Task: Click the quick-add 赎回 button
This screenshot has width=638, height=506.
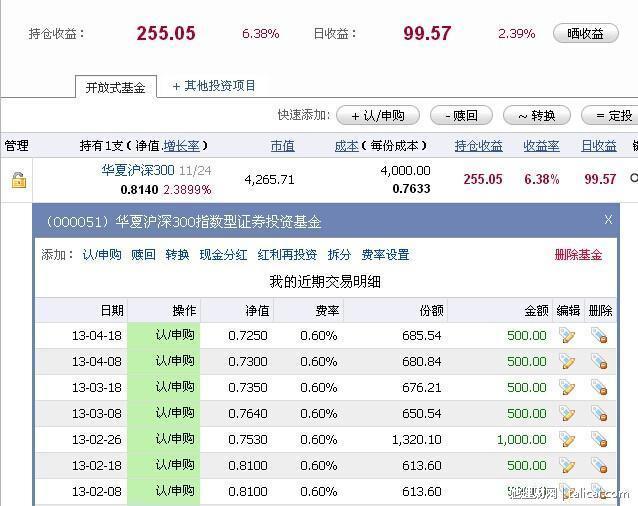Action: point(461,116)
